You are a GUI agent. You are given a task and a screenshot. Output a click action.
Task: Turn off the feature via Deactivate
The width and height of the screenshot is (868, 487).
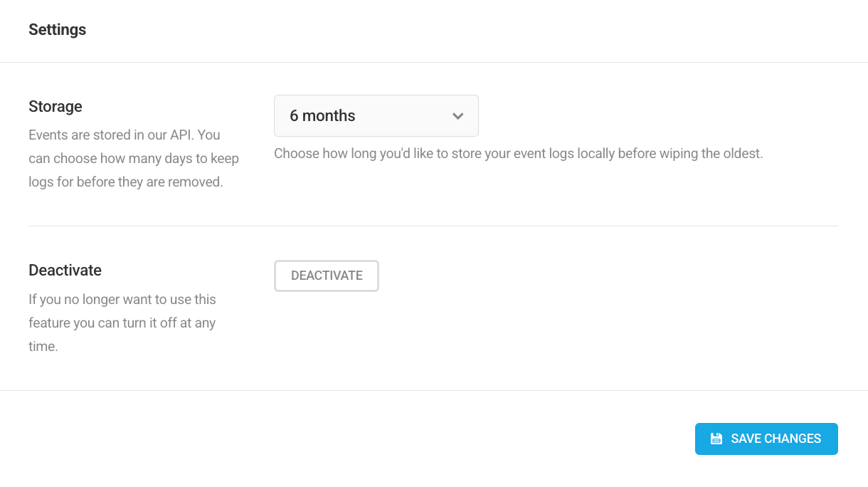(326, 276)
